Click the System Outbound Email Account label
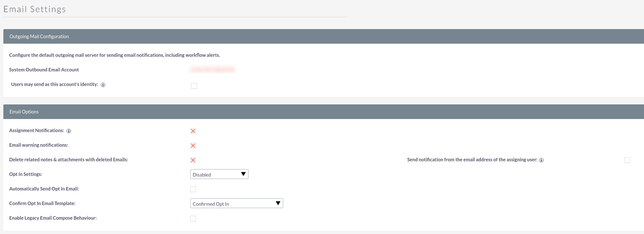Viewport: 644px width, 234px height. click(44, 70)
